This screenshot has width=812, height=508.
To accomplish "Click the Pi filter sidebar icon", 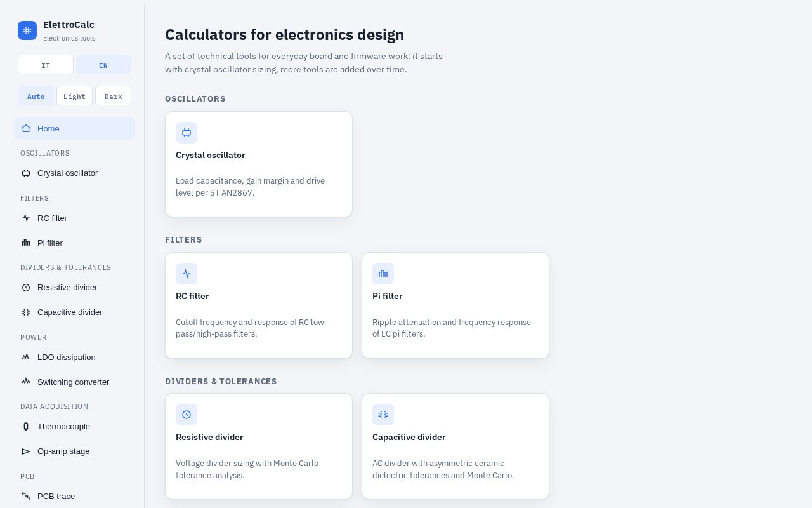I will (x=26, y=243).
